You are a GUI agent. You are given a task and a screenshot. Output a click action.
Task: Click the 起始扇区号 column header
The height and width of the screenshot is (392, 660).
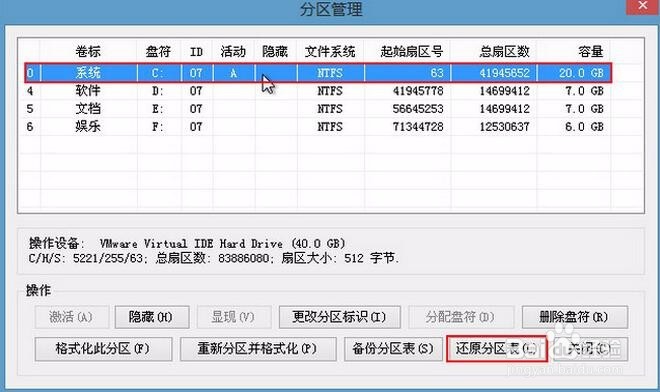point(407,52)
